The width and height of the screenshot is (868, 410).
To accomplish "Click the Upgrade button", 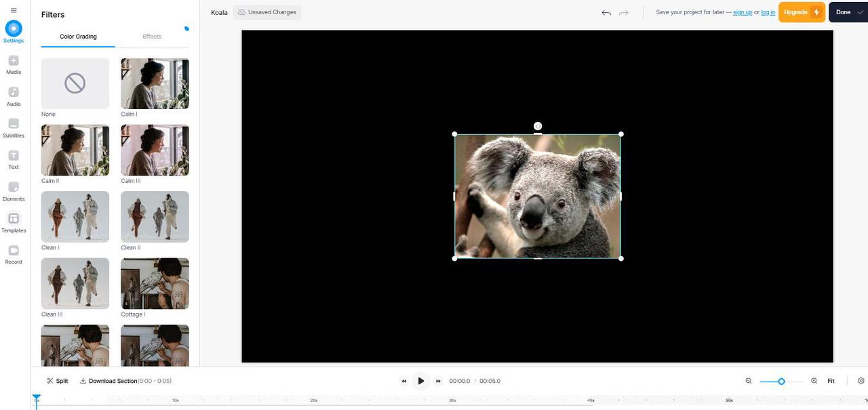I will tap(802, 12).
